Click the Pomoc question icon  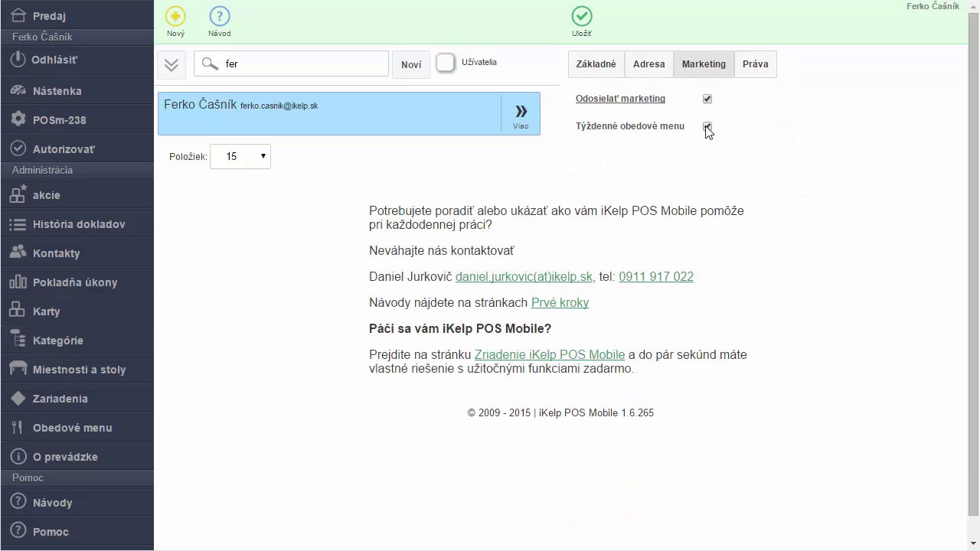coord(18,531)
